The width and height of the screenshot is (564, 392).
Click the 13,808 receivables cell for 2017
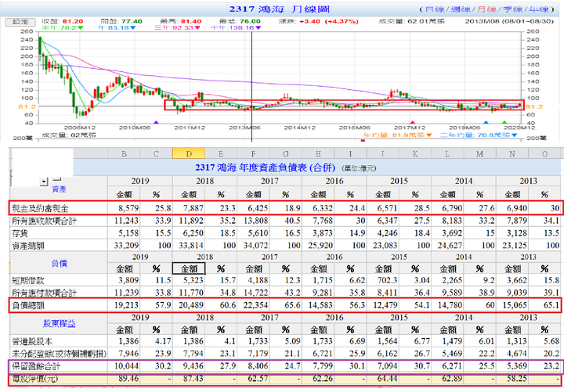(x=255, y=221)
